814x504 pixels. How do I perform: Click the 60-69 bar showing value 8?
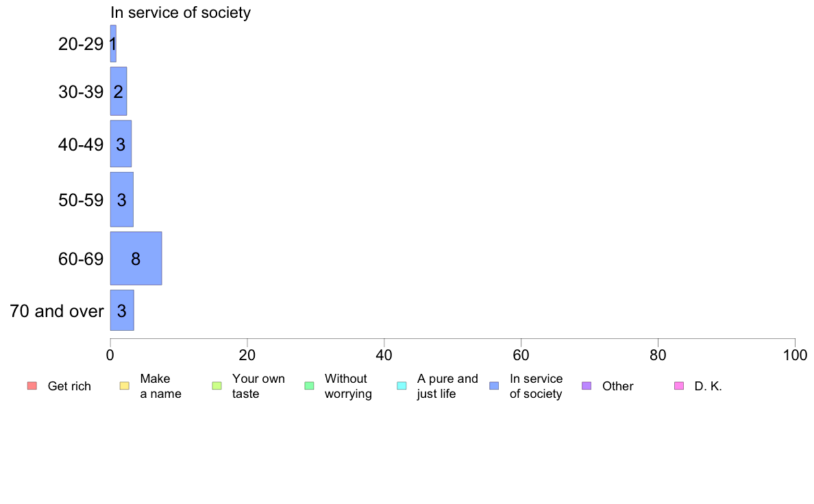[x=136, y=258]
